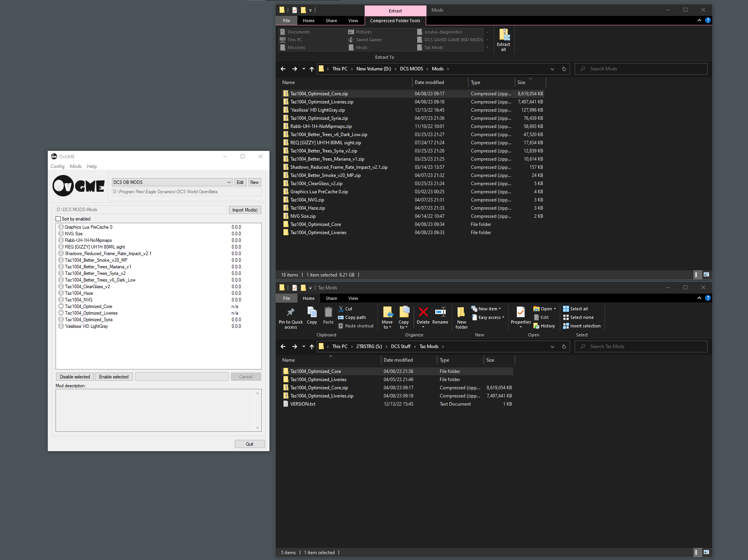Switch to Share tab in Taz Mods window
Screen dimensions: 748x560
click(331, 298)
